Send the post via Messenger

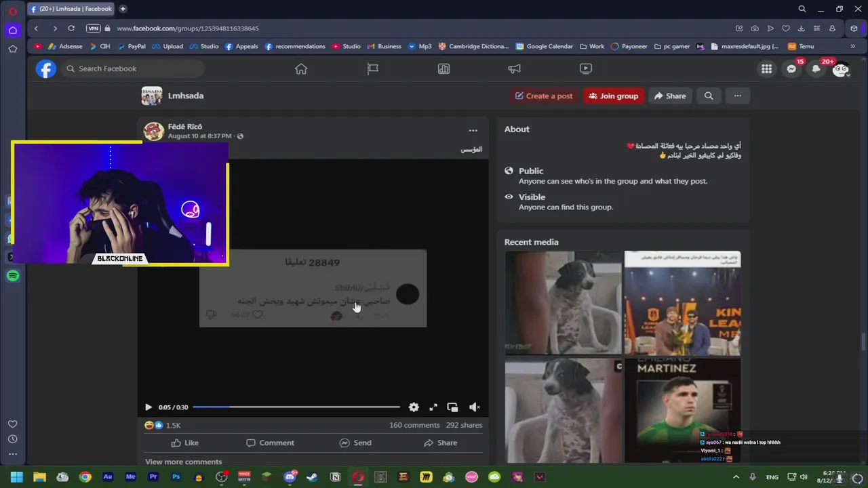pyautogui.click(x=355, y=443)
